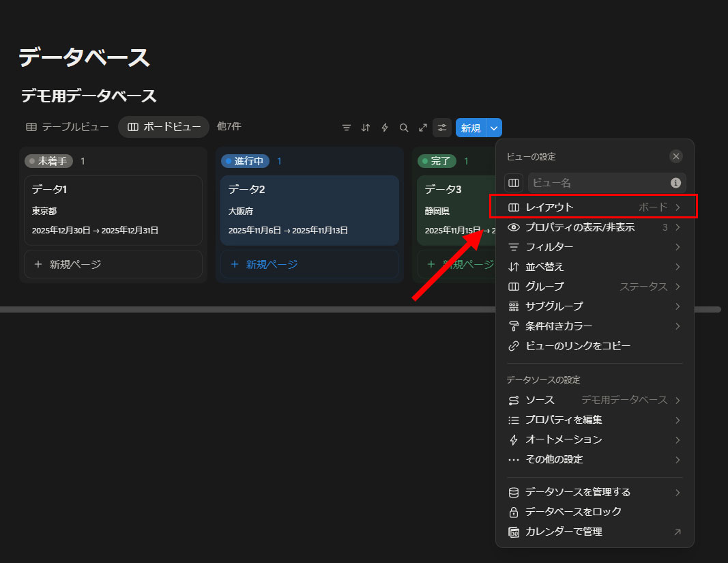Click ビューのリンクをコピー to copy link
The width and height of the screenshot is (728, 563).
pyautogui.click(x=577, y=346)
